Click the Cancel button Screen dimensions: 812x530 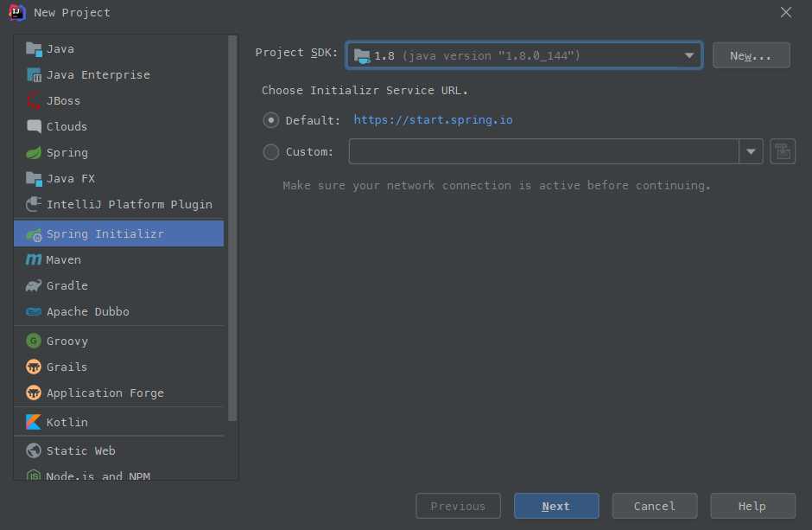pyautogui.click(x=655, y=506)
